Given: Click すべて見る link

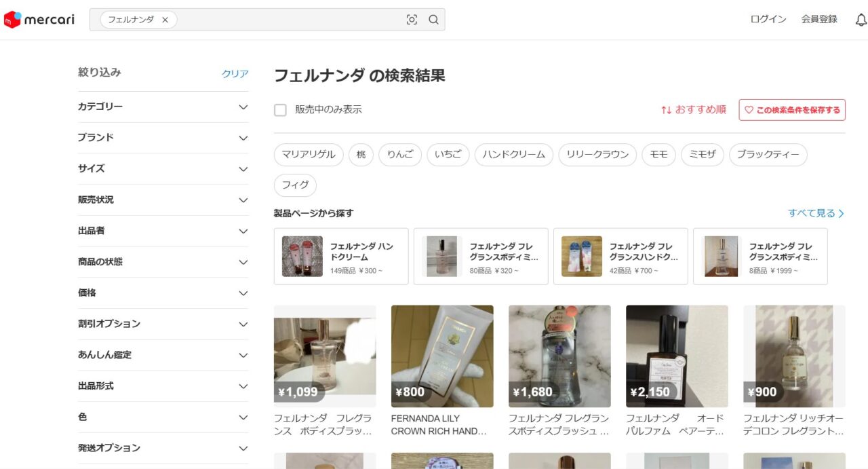Looking at the screenshot, I should 816,213.
